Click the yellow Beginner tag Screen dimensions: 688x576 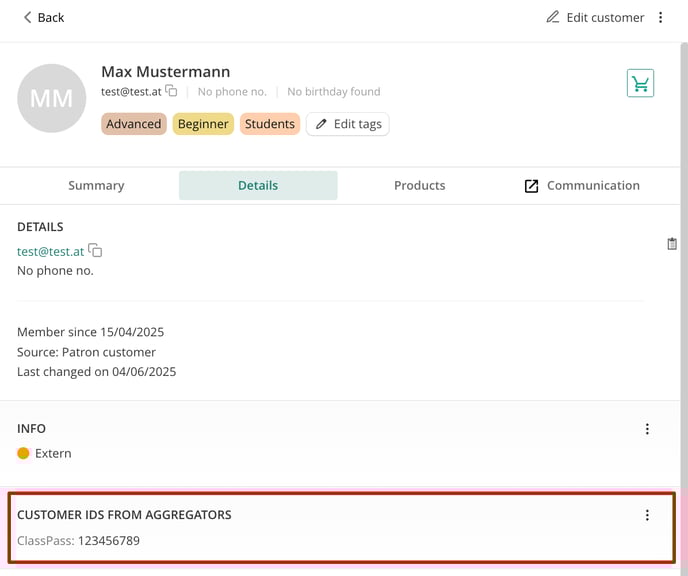tap(203, 124)
